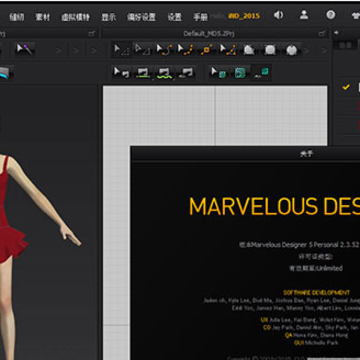
Task: Select the Edit Curve Point tool
Action: tap(185, 50)
